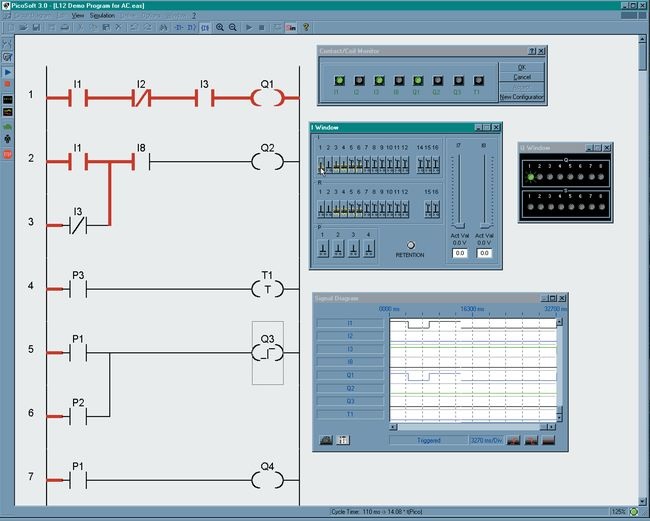Screen dimensions: 650x521
Task: Toggle the I1 indicator in Contact/Coil Monitor
Action: pos(337,80)
